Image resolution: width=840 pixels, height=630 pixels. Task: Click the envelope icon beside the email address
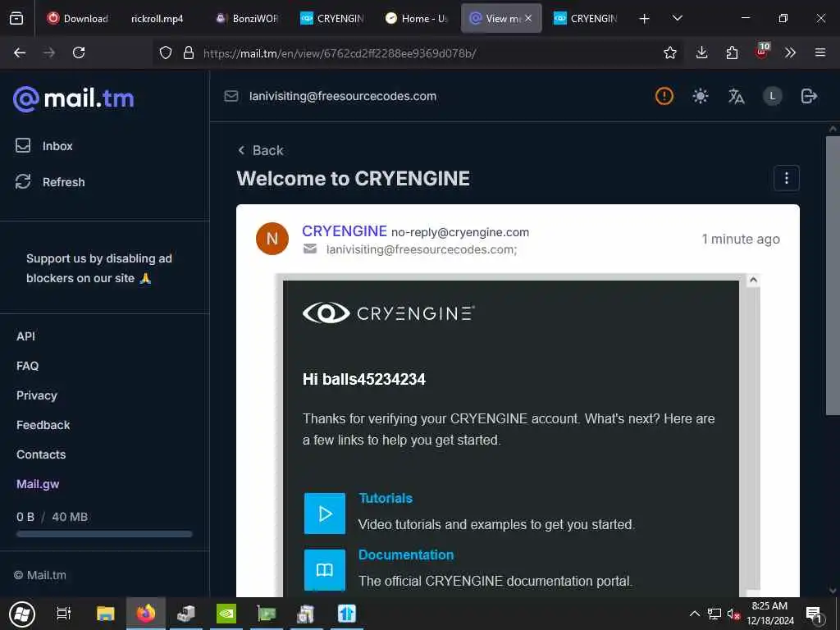pos(231,97)
